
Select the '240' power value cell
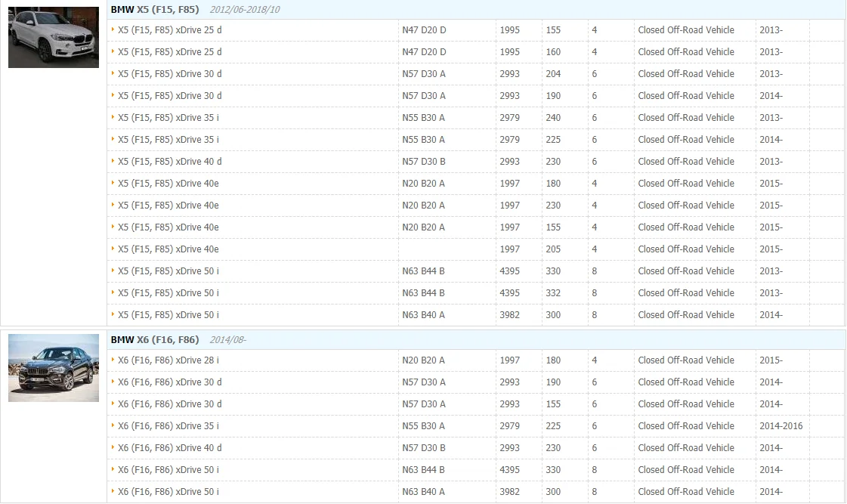553,118
